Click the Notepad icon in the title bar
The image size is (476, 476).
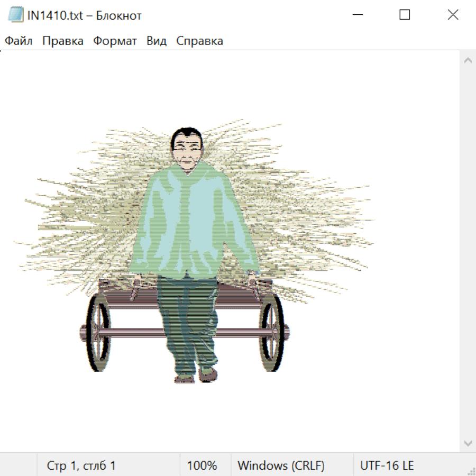[x=16, y=15]
